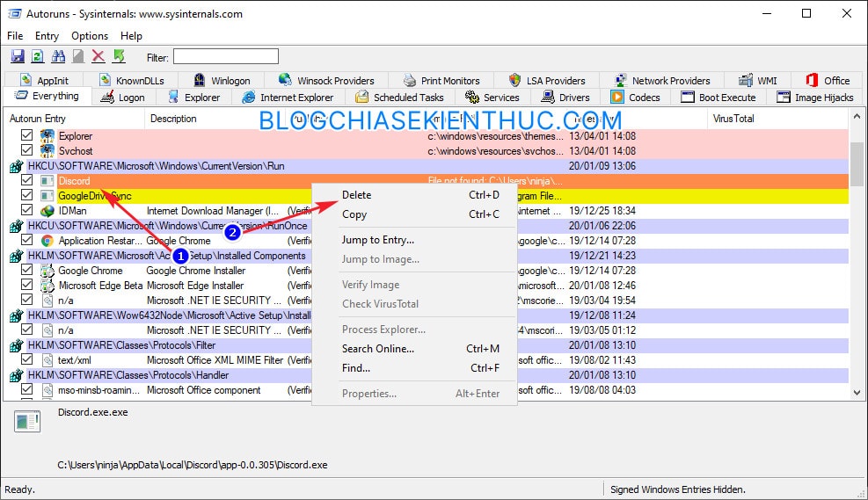Uncheck the mso-minsb-roaming entry
This screenshot has width=868, height=500.
[x=26, y=388]
